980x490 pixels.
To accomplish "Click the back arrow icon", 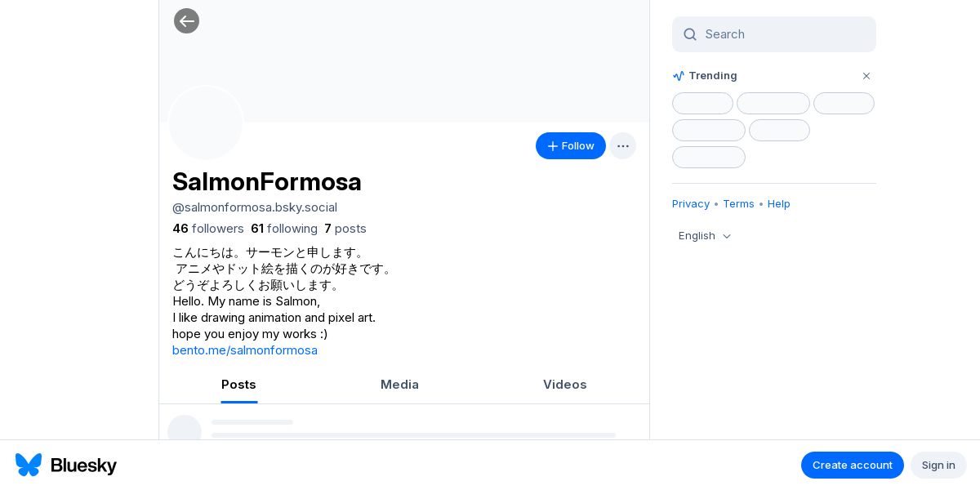I will 186,21.
